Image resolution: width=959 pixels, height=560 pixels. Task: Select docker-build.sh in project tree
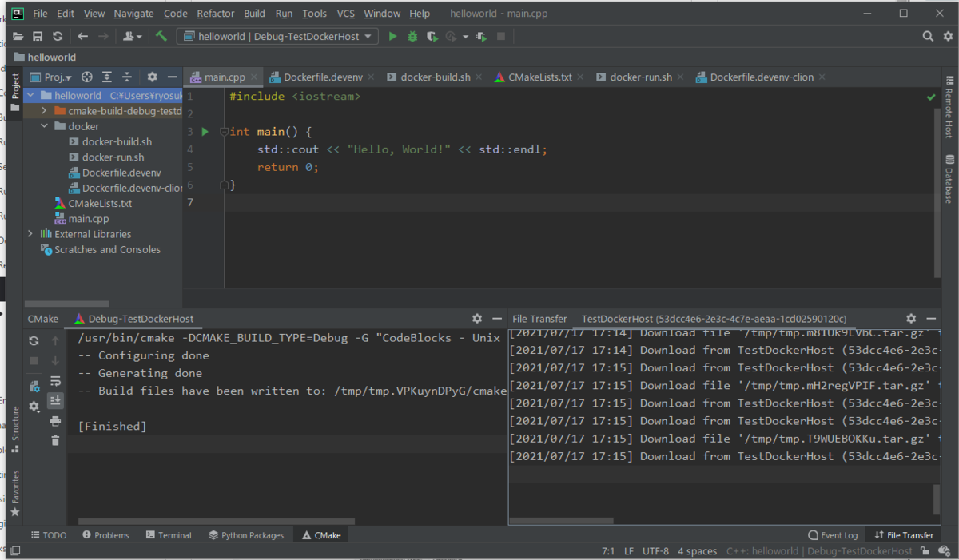(x=117, y=141)
